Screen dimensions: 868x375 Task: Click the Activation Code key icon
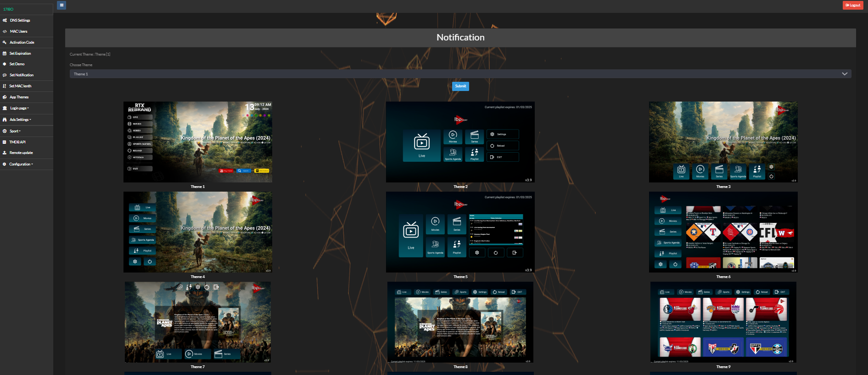pos(5,42)
